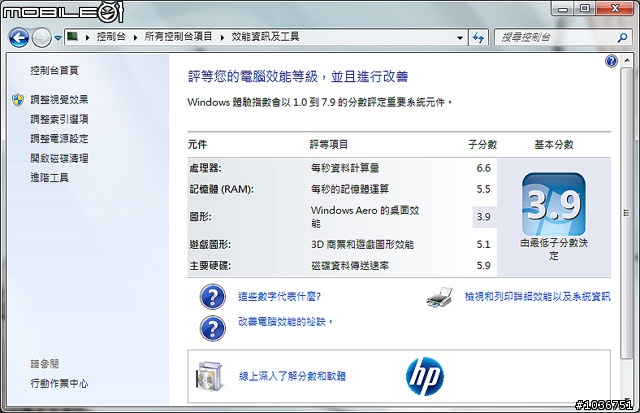
Task: Click 由最低子分數決定 caption
Action: point(554,249)
